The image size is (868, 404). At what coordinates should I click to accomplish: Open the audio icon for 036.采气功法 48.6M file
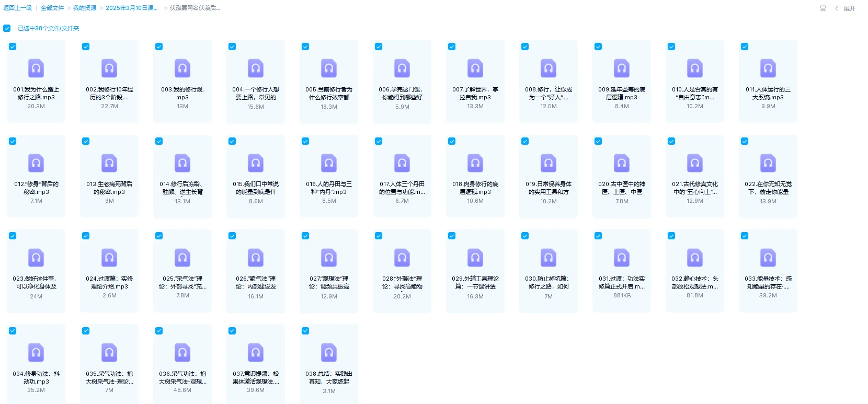(182, 353)
